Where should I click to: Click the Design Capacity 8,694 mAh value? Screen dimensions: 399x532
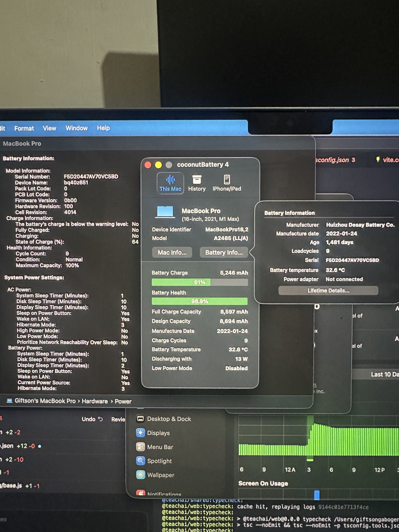233,321
